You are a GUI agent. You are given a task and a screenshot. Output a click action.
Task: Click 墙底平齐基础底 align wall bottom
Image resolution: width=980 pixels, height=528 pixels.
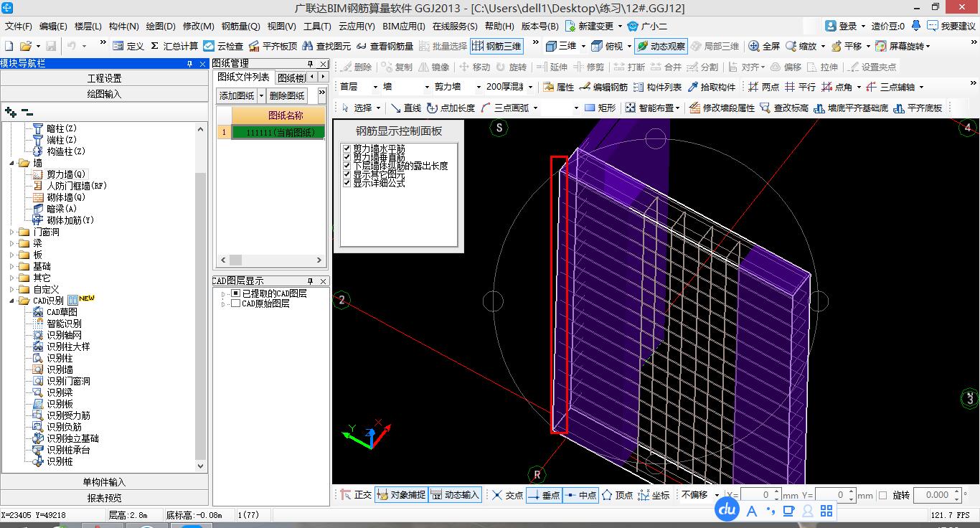(x=852, y=108)
